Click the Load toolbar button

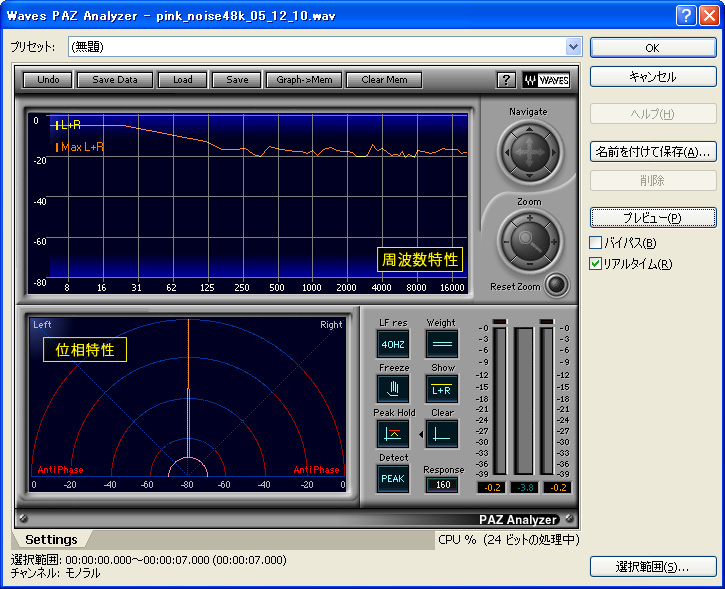182,80
